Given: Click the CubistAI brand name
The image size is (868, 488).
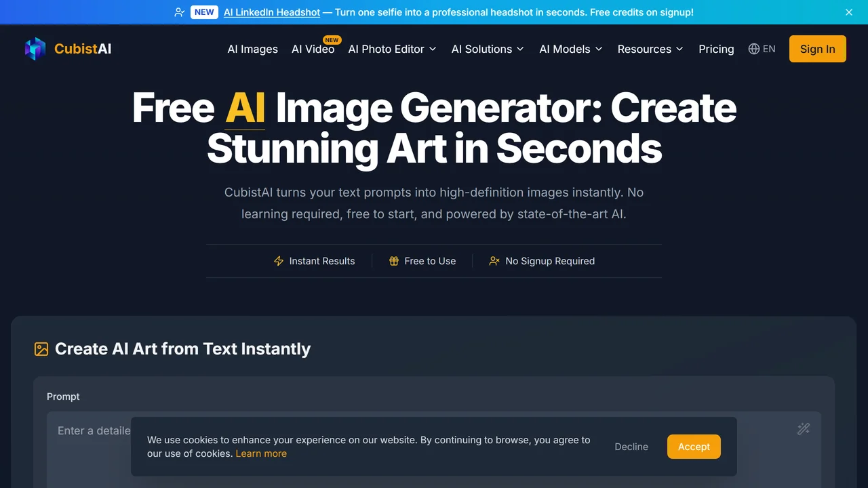Looking at the screenshot, I should click(x=83, y=49).
